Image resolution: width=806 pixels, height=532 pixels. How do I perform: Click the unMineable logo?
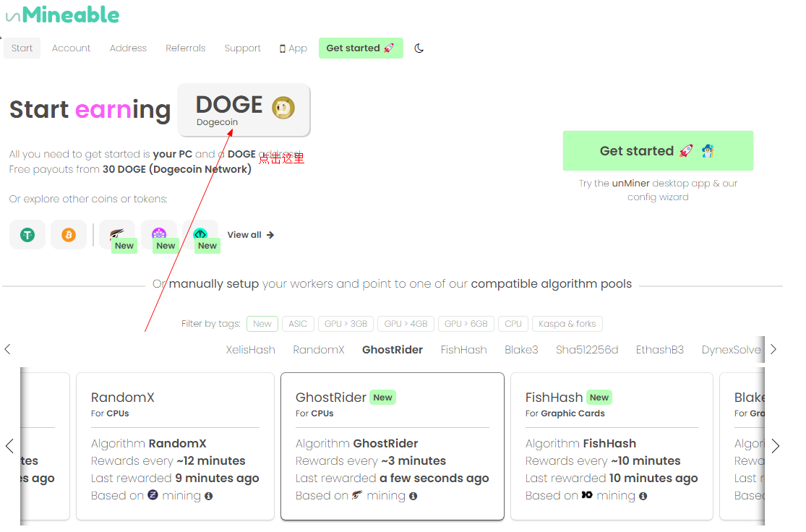[x=62, y=14]
